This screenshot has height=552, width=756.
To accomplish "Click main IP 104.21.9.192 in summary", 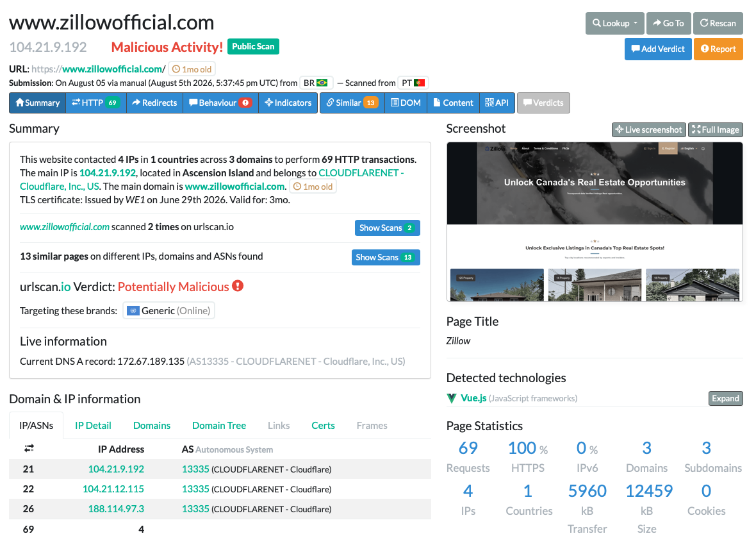I will click(x=108, y=172).
